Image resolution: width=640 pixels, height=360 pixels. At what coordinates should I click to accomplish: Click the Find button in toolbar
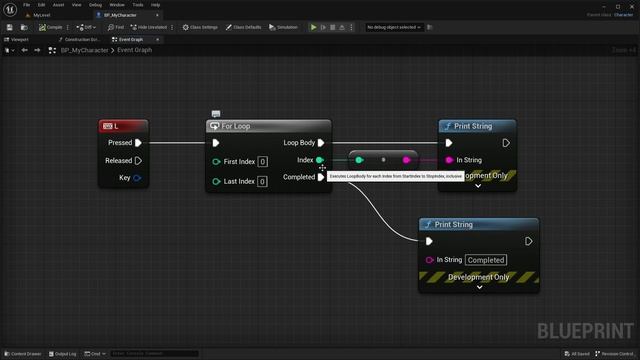116,27
